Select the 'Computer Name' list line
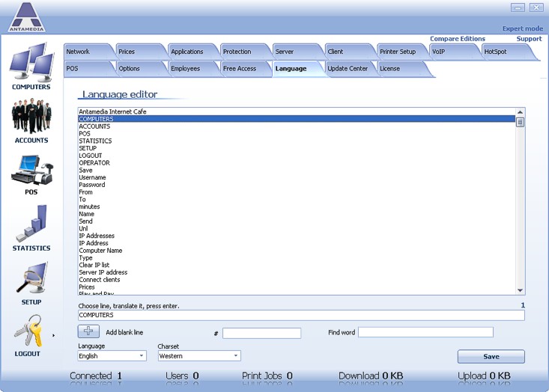The image size is (549, 392). [297, 251]
